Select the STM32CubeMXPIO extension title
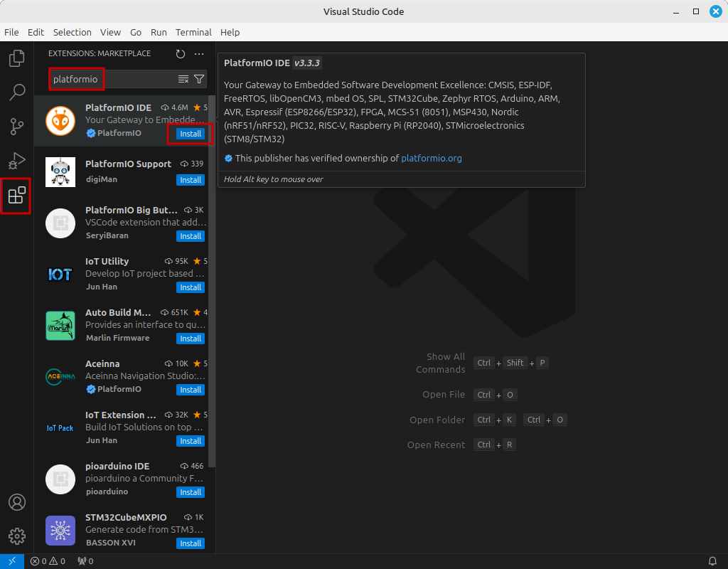728x569 pixels. coord(126,518)
